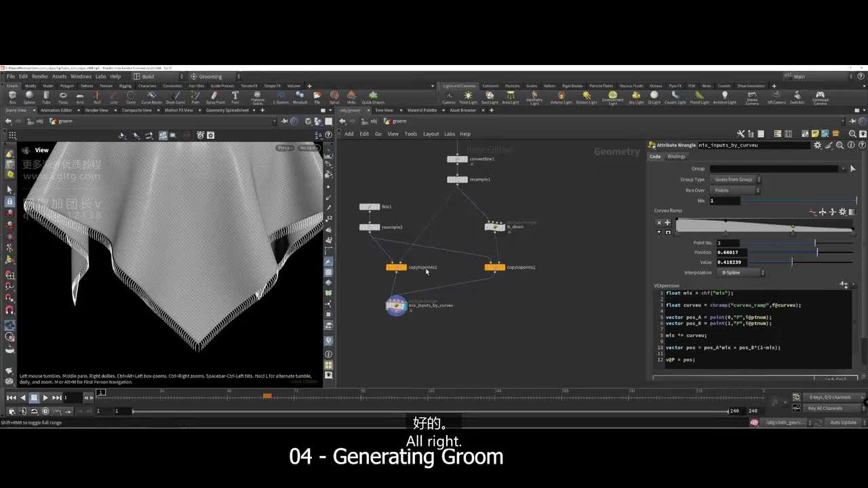Select the Sky Light shelf tool

point(636,98)
